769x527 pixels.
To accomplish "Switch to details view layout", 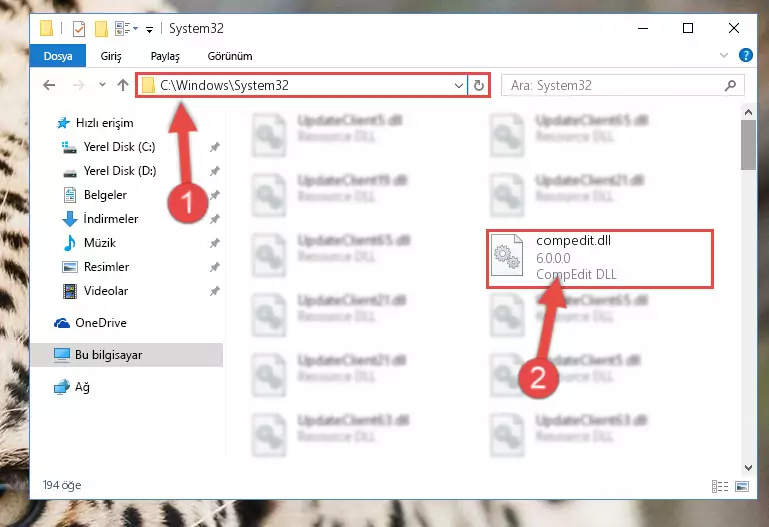I will [719, 486].
